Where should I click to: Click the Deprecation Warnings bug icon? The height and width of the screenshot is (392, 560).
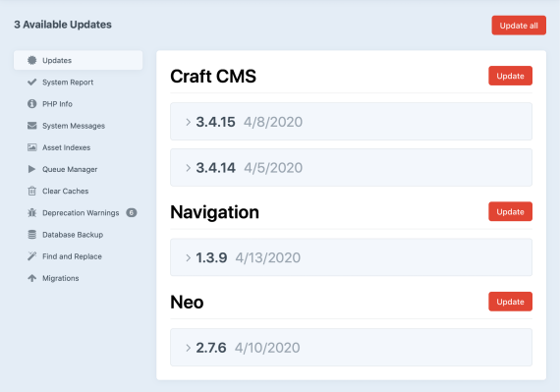[x=32, y=213]
